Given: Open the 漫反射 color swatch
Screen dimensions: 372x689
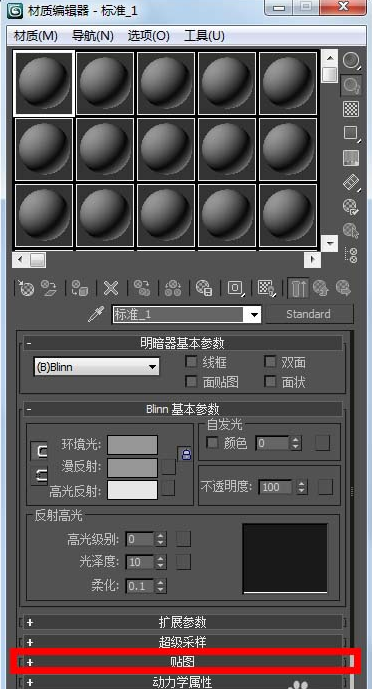Looking at the screenshot, I should tap(133, 468).
